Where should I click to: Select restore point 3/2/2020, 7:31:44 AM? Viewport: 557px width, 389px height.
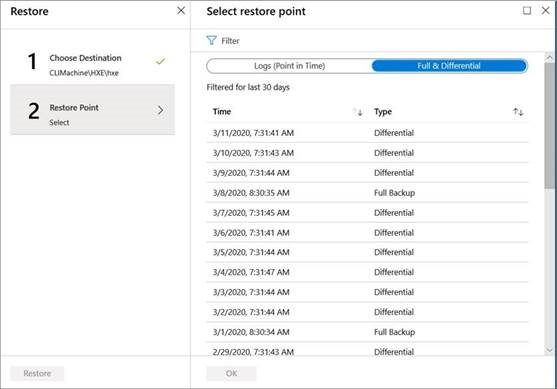tap(367, 312)
